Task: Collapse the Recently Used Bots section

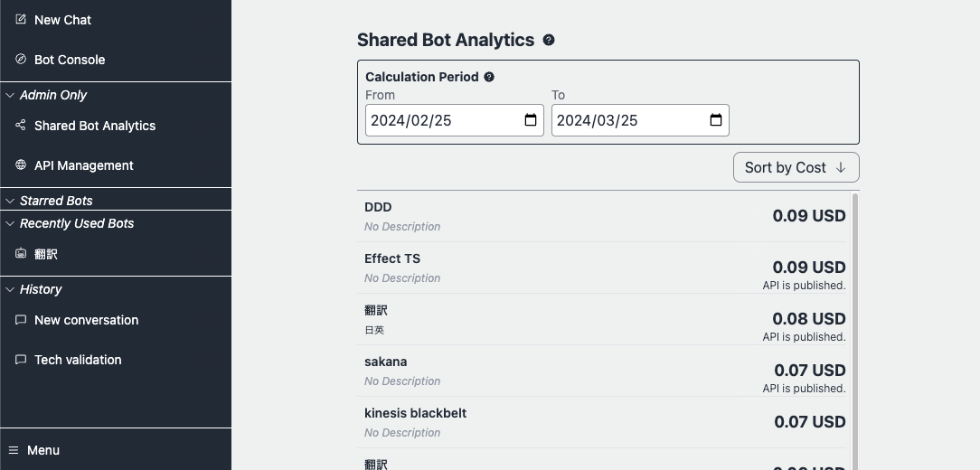Action: [11, 223]
